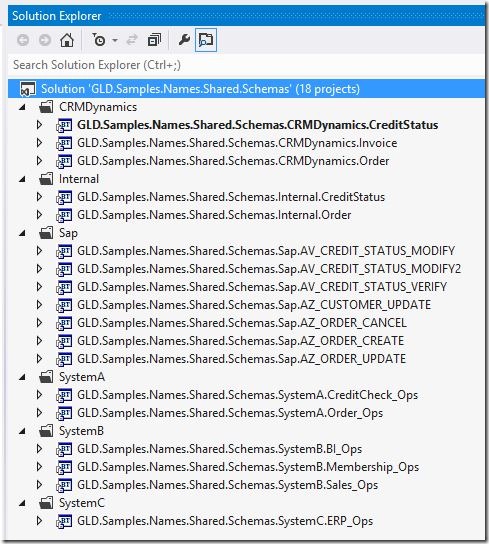This screenshot has height=544, width=489.
Task: Expand the Internal.CreditStatus project
Action: click(39, 197)
